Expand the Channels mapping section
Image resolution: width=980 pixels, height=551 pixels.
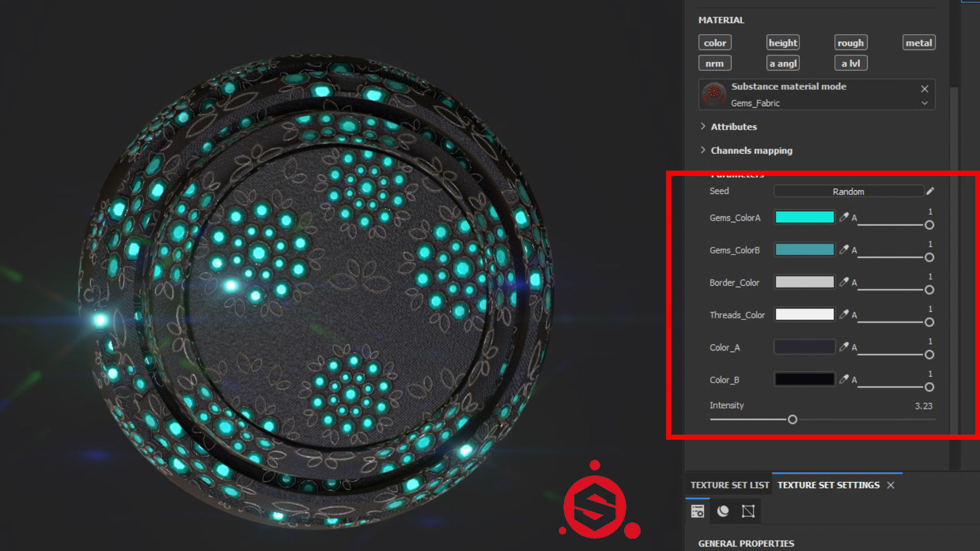pyautogui.click(x=750, y=150)
